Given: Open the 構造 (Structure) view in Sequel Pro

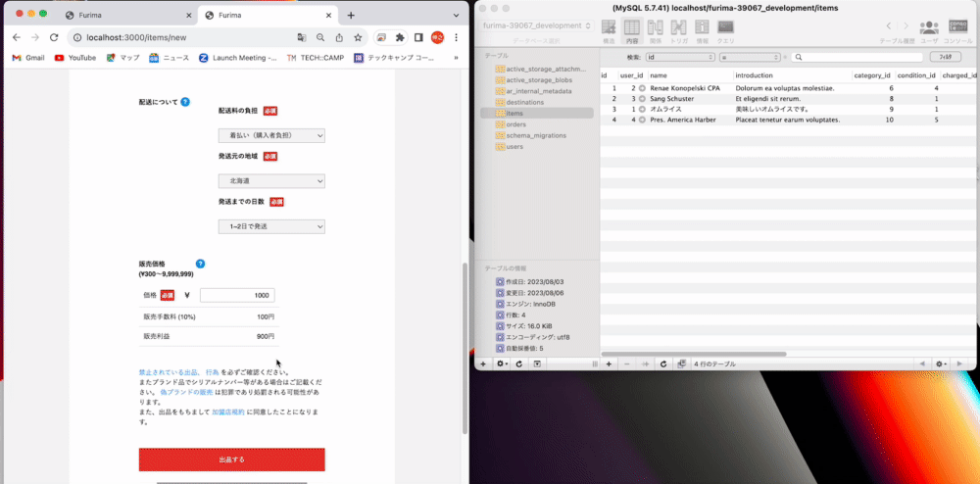Looking at the screenshot, I should [x=609, y=30].
